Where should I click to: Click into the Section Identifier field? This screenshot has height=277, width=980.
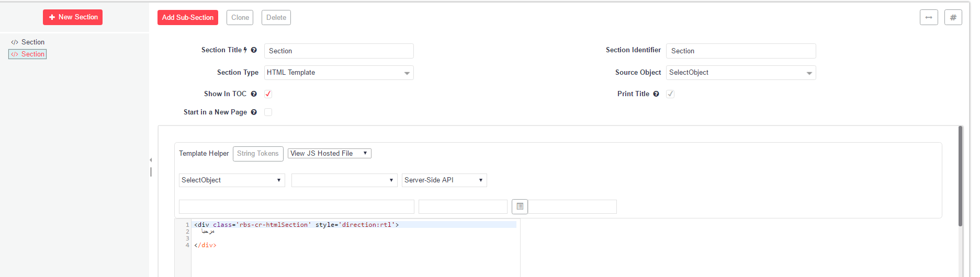point(740,51)
